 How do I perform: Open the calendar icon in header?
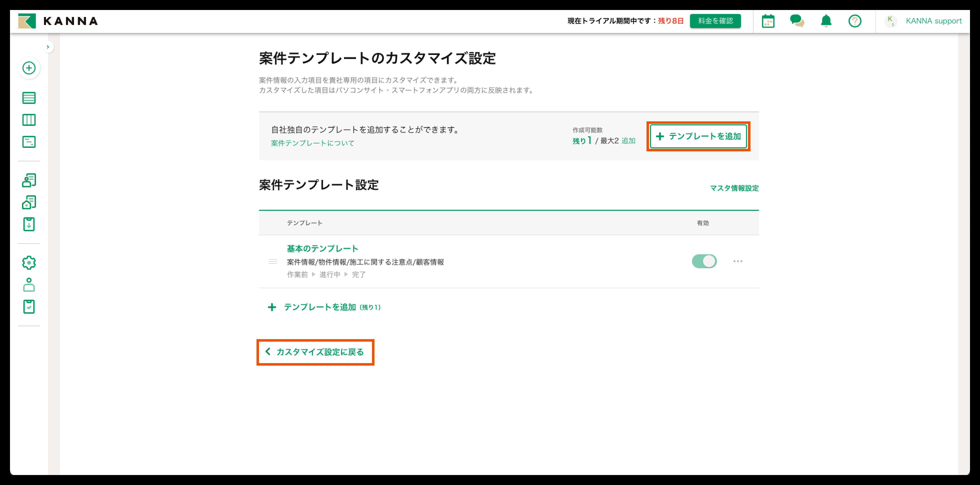[x=768, y=21]
